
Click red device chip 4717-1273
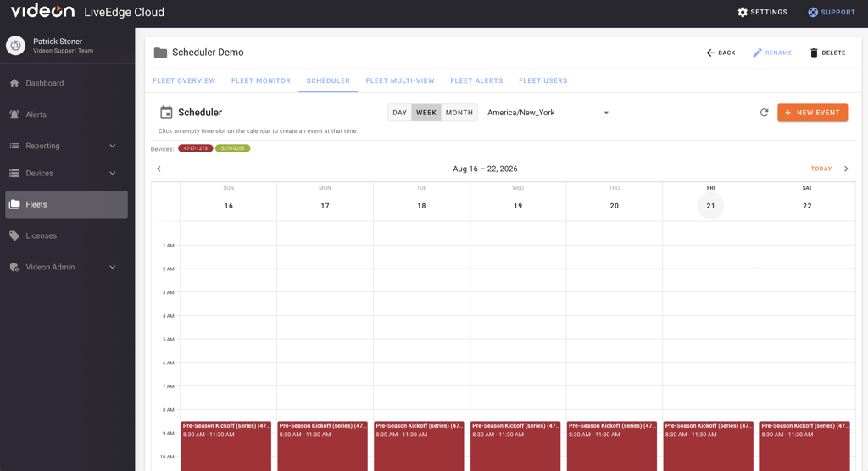tap(196, 148)
